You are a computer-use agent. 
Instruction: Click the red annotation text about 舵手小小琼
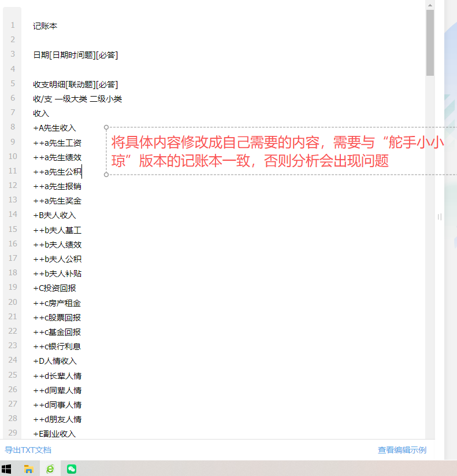[x=277, y=152]
